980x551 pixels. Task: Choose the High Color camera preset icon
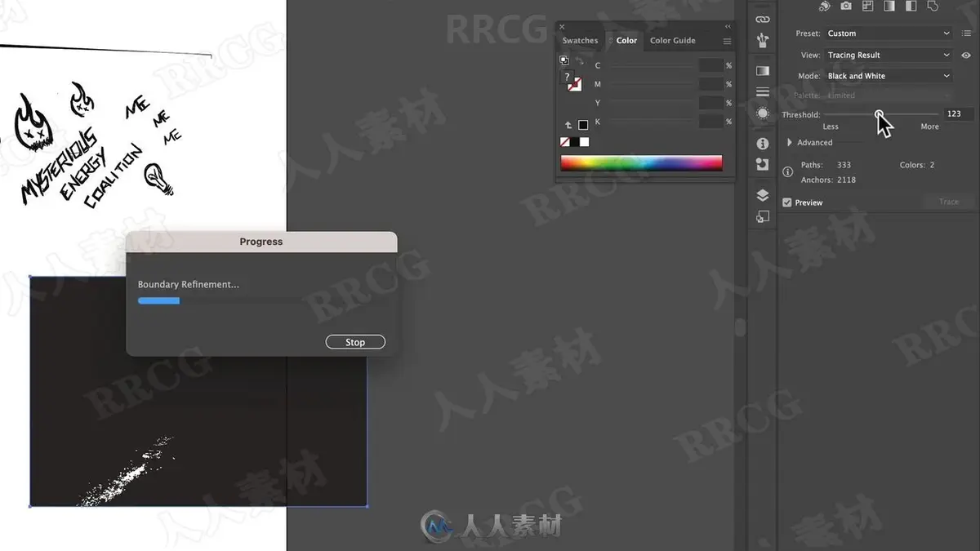[846, 7]
